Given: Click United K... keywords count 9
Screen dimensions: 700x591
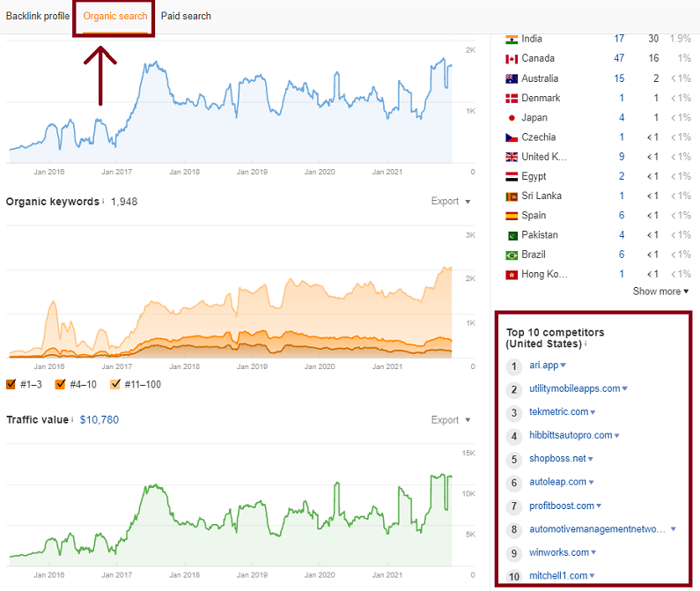Looking at the screenshot, I should [x=622, y=157].
